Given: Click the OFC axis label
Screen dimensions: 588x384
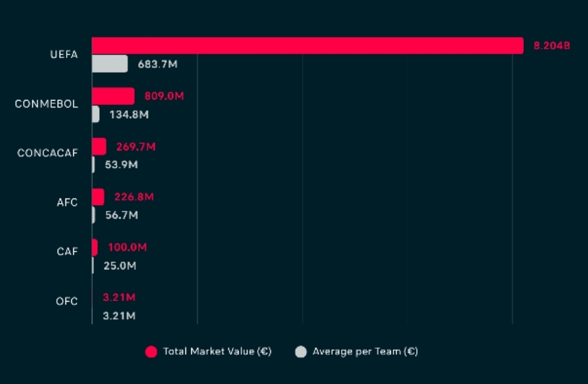Looking at the screenshot, I should click(x=67, y=301).
